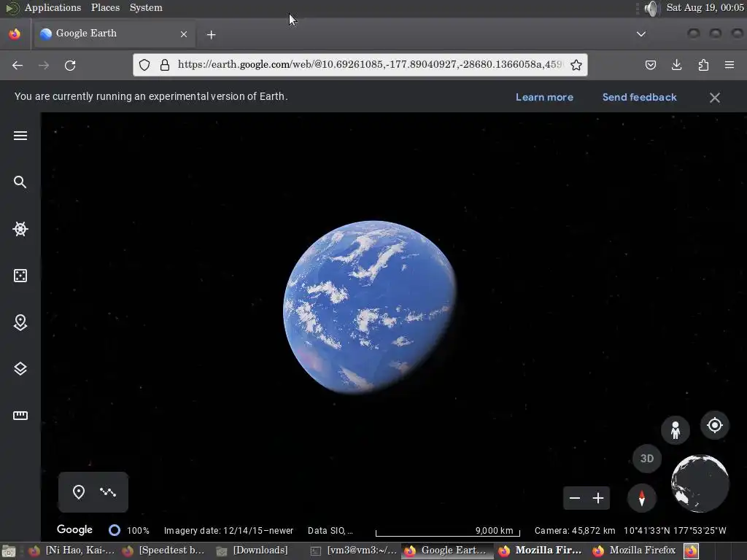Click the Learn more link
747x560 pixels.
544,97
